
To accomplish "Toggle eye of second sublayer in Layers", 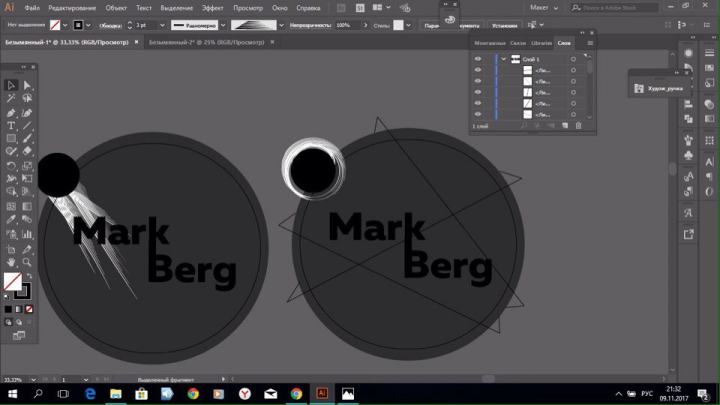I will click(478, 81).
